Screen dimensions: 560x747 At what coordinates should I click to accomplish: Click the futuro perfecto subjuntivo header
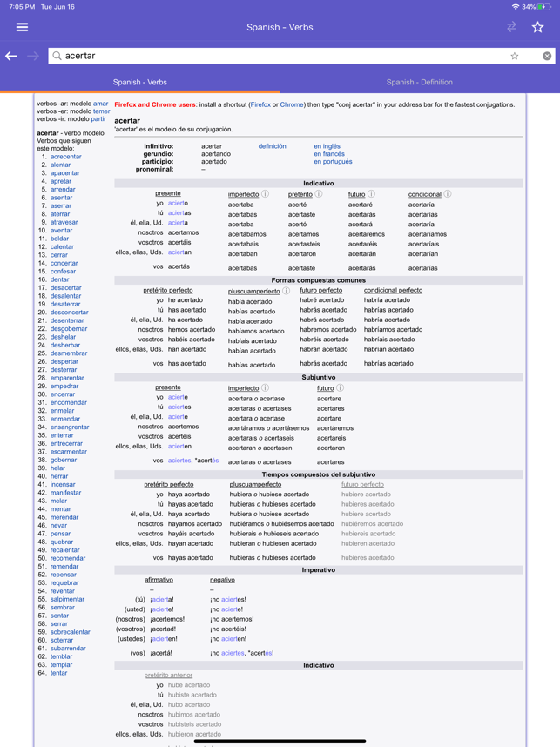point(362,484)
